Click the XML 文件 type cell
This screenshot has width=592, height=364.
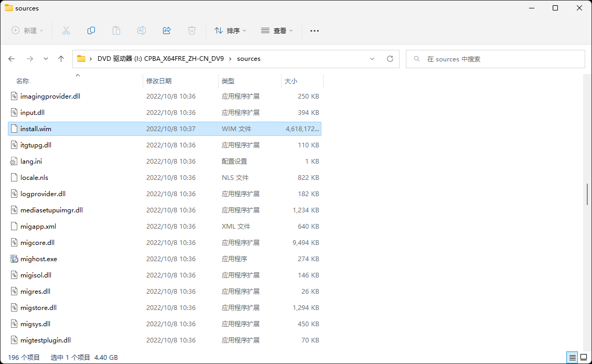[x=236, y=226]
